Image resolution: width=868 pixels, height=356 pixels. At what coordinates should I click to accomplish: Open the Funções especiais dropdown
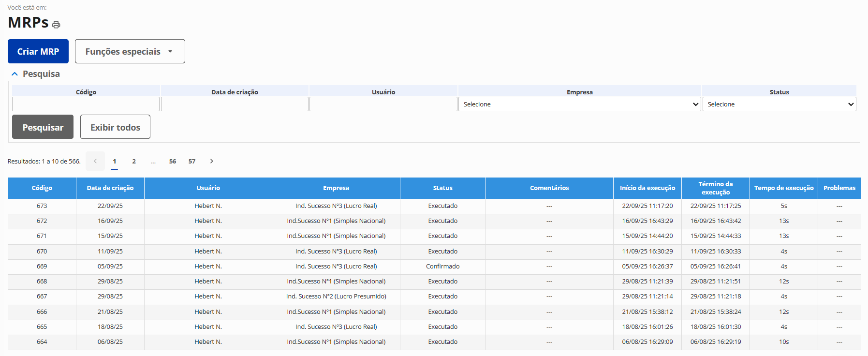pos(130,51)
